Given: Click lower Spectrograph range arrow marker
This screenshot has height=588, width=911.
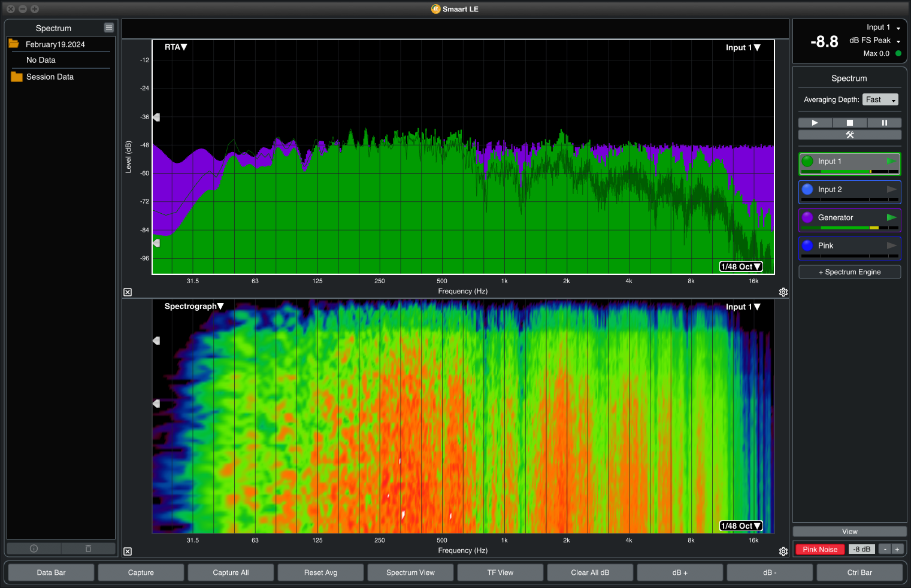Looking at the screenshot, I should click(x=156, y=404).
